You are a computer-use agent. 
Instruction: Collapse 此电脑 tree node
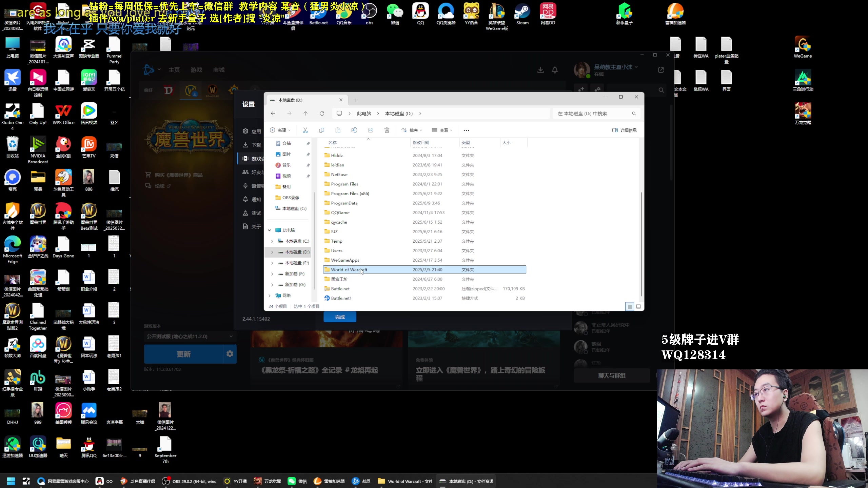click(270, 230)
